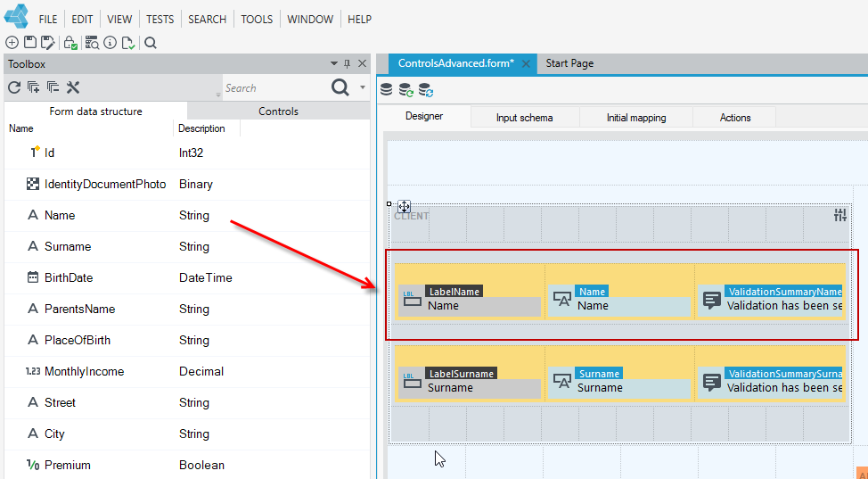
Task: Click the plain database icon in form toolbar
Action: pos(387,89)
